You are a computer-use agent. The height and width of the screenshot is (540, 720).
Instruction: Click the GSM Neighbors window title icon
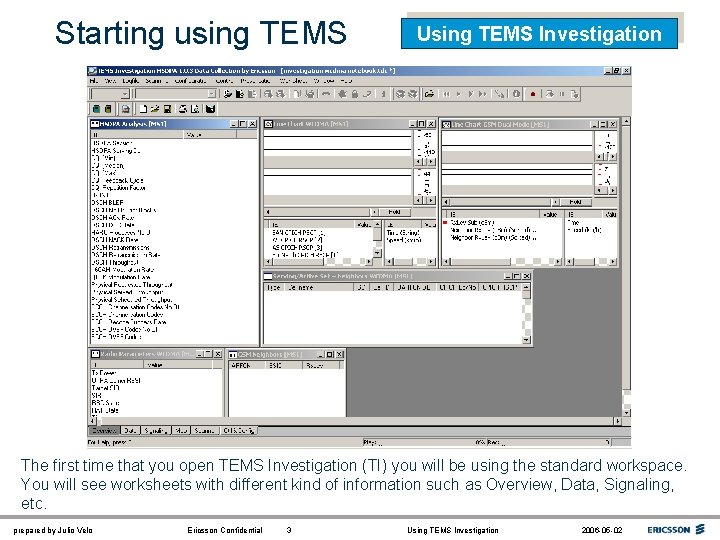[233, 354]
